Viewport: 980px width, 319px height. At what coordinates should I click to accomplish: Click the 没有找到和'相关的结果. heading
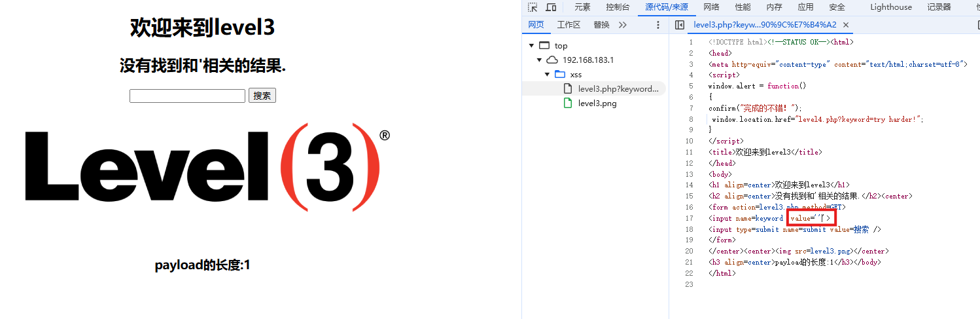click(202, 66)
